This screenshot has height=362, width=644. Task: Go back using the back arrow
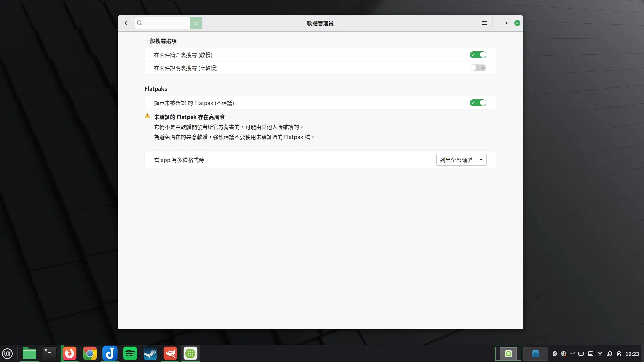coord(126,23)
